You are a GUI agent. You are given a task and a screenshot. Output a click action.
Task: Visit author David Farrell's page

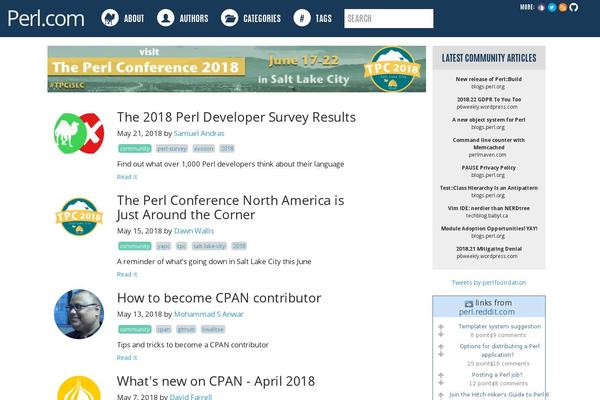[x=191, y=397]
